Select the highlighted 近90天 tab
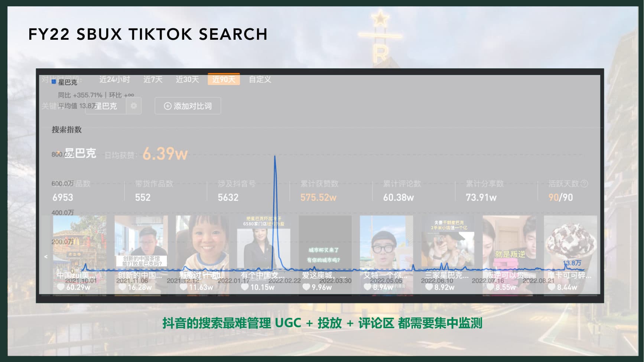The width and height of the screenshot is (644, 362). pos(224,79)
